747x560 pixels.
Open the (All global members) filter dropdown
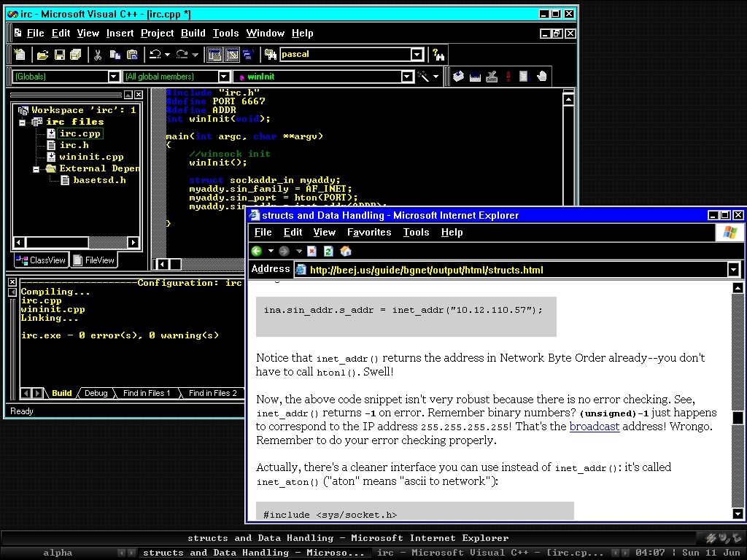pos(224,76)
